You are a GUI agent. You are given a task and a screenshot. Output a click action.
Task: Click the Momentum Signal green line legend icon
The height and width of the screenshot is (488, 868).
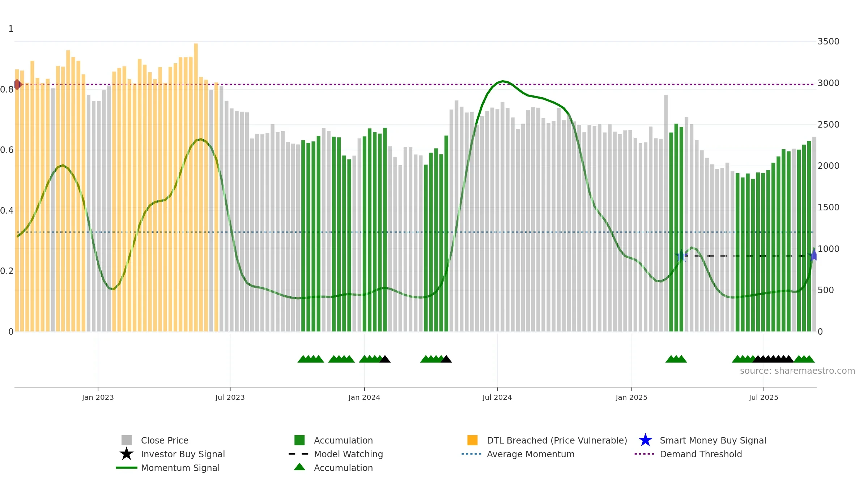click(127, 468)
